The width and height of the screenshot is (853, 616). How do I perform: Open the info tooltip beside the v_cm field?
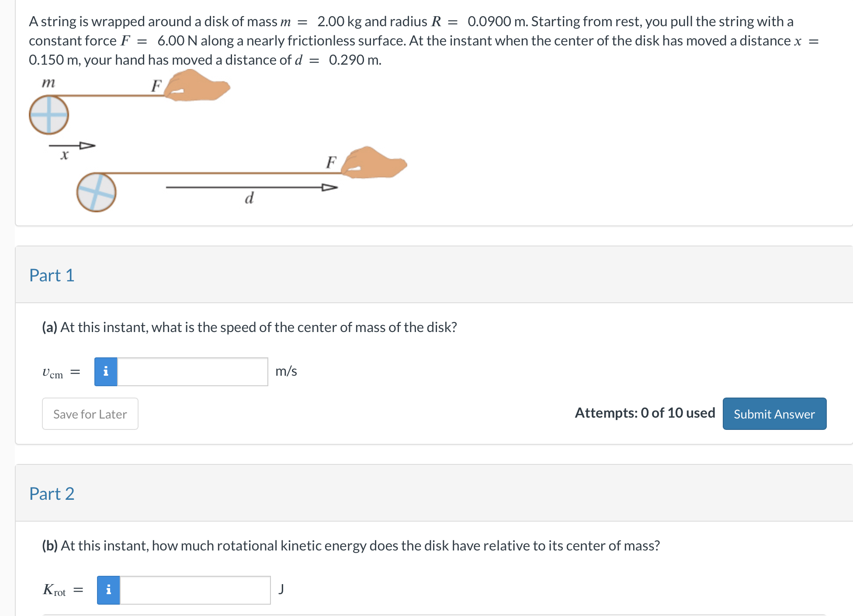click(x=105, y=371)
